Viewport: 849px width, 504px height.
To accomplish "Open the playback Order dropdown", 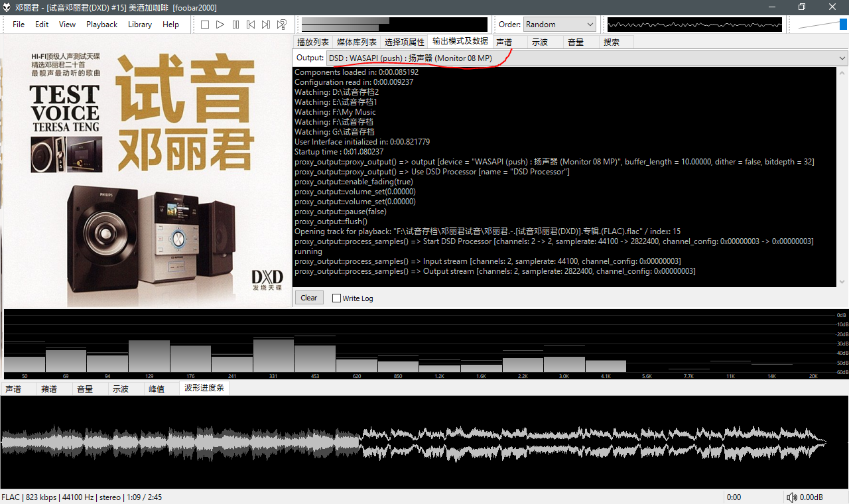I will pyautogui.click(x=560, y=25).
